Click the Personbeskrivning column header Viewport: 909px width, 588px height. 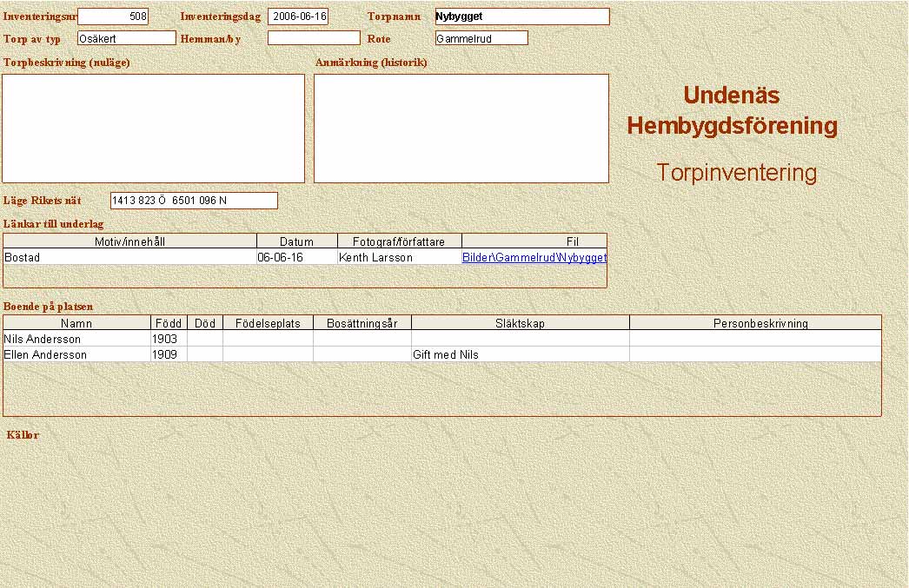pos(755,323)
